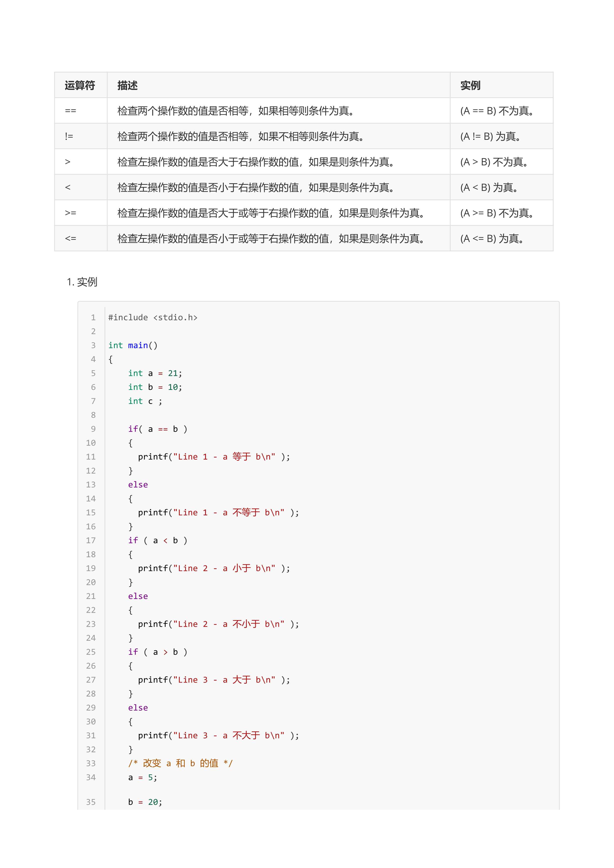Click code line 'int a = 21;'

click(x=155, y=373)
